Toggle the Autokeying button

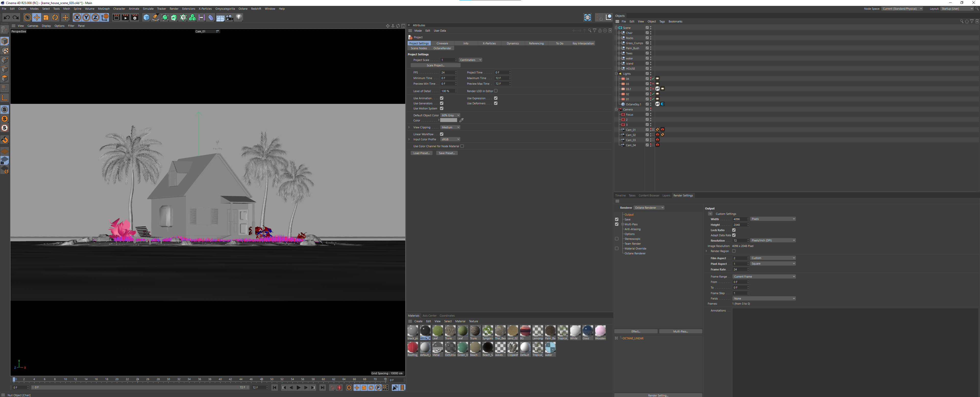pos(339,388)
